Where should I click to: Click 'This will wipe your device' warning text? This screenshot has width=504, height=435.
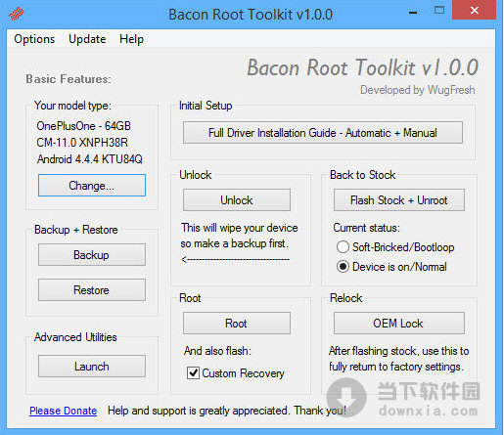pyautogui.click(x=240, y=228)
